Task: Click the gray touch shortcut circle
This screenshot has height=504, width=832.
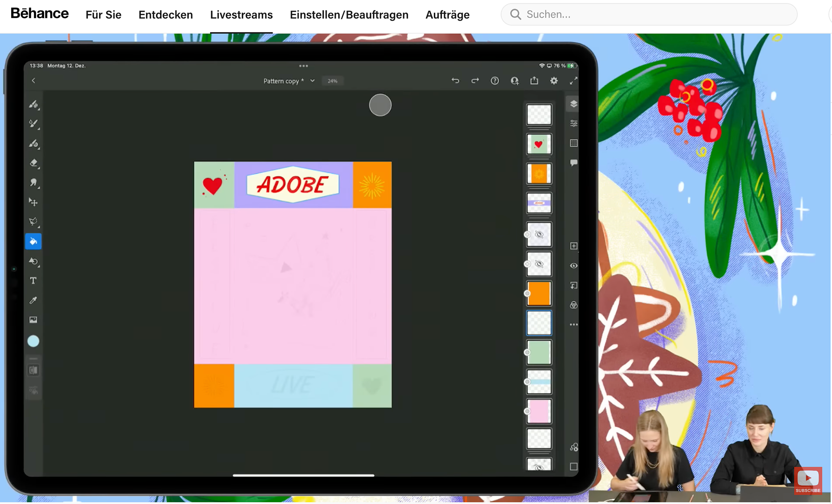Action: 380,105
